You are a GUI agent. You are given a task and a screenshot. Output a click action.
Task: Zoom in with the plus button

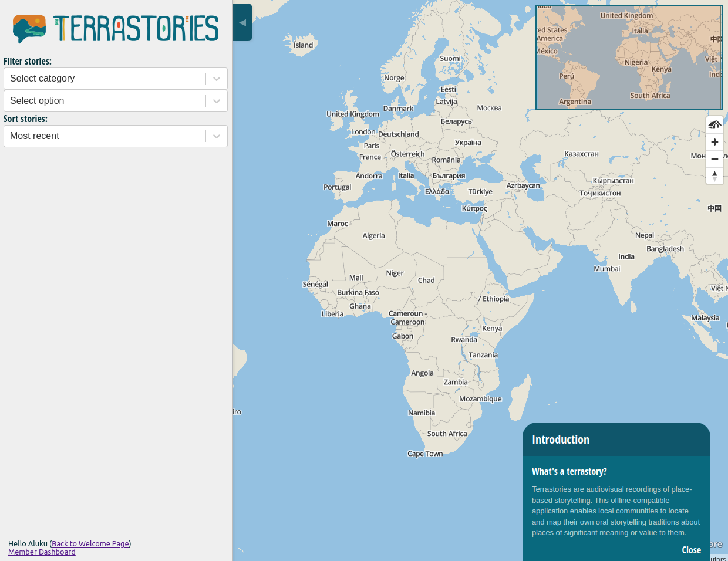pyautogui.click(x=714, y=142)
